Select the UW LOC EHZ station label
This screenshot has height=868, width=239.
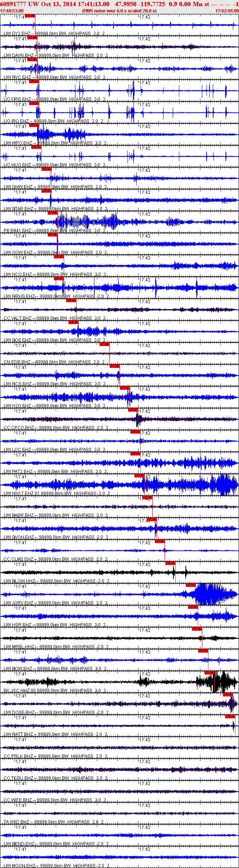pyautogui.click(x=17, y=450)
